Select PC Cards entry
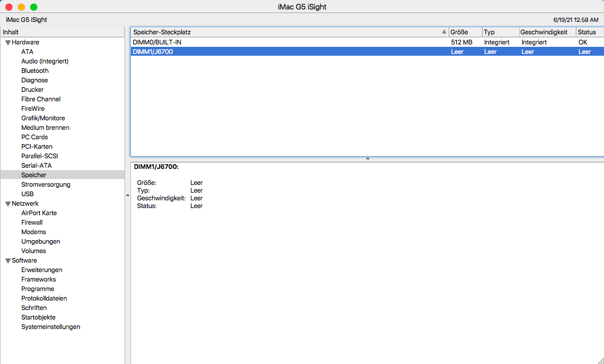The image size is (604, 364). [34, 137]
